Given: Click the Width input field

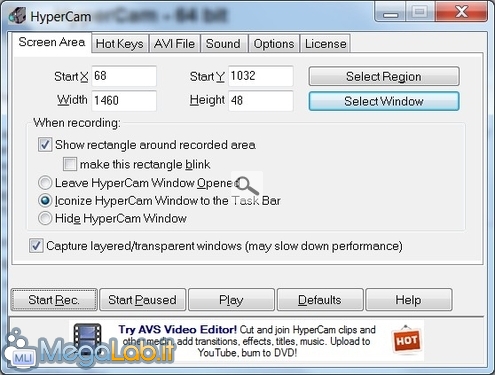Looking at the screenshot, I should (x=124, y=100).
